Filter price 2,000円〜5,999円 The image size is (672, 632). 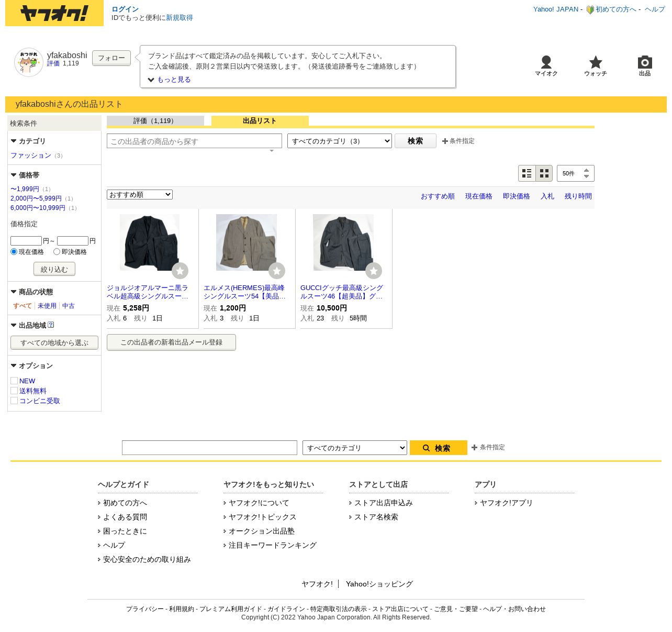point(36,198)
